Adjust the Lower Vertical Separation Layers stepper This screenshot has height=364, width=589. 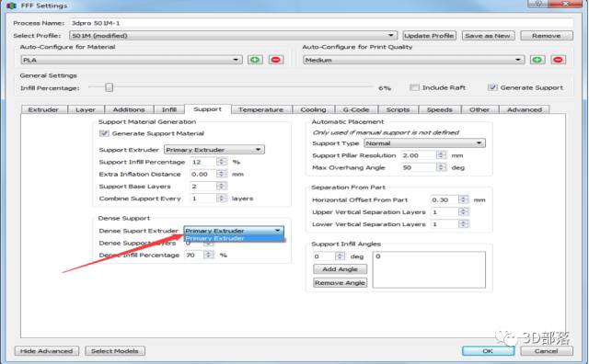coord(464,224)
